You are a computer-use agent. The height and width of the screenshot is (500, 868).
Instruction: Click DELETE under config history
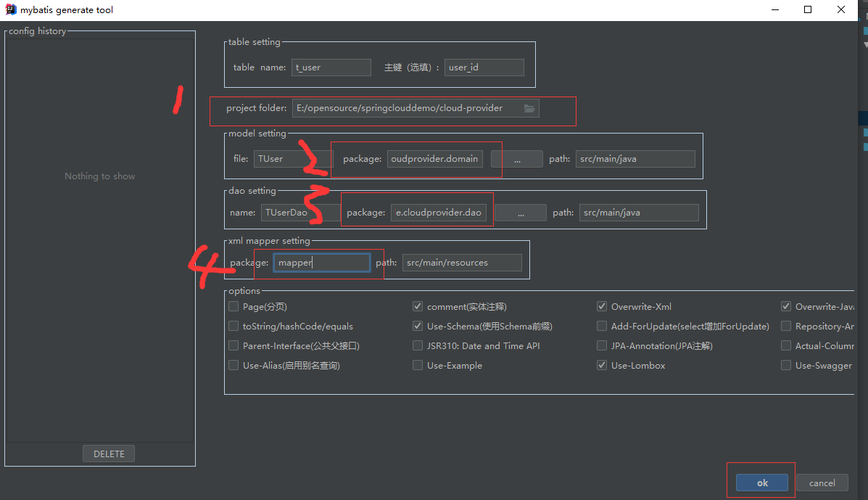coord(108,453)
